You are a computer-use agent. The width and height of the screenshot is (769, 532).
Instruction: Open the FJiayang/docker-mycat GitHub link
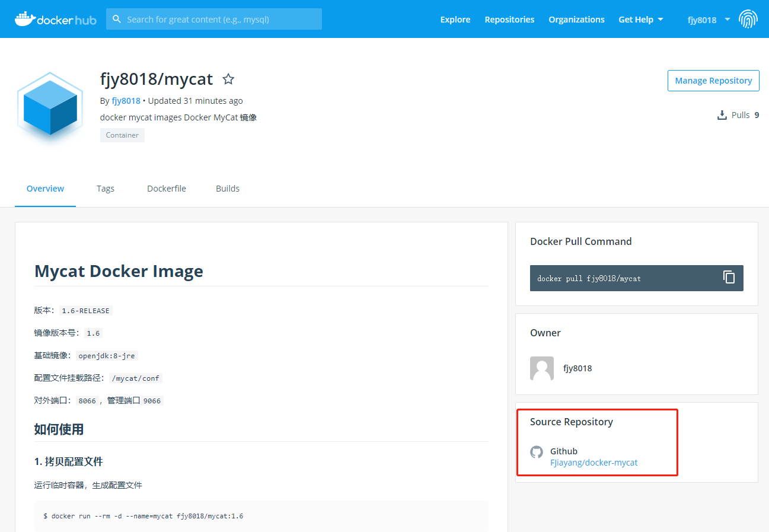[593, 463]
